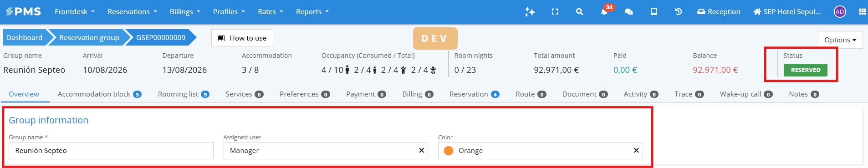
Task: Open the Reservations dropdown menu
Action: [132, 12]
